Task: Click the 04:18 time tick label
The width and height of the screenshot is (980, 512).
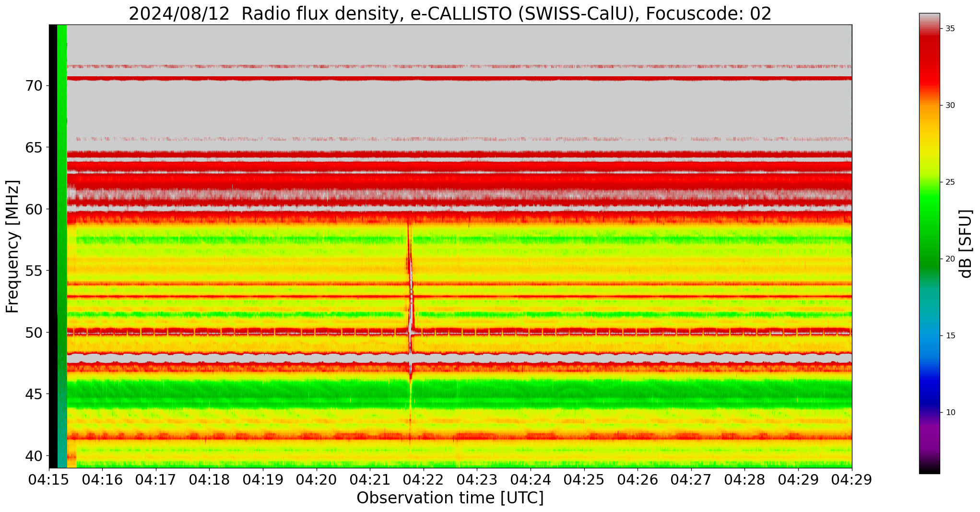Action: pos(210,479)
